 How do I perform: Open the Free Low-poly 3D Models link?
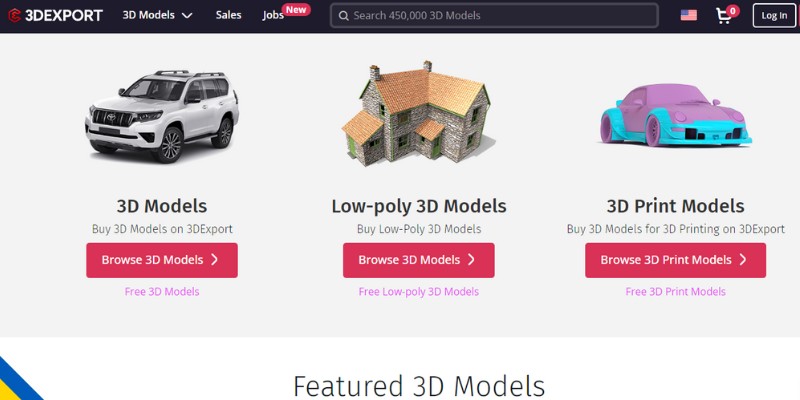coord(418,291)
